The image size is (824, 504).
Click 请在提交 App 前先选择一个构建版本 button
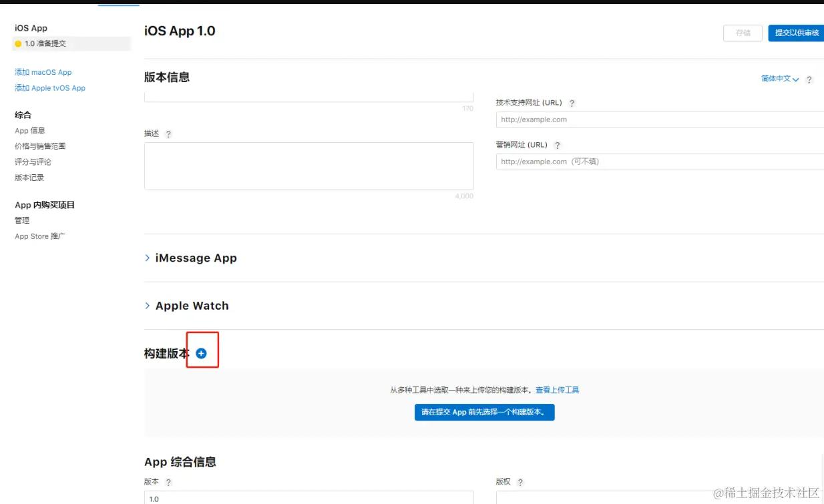coord(484,412)
